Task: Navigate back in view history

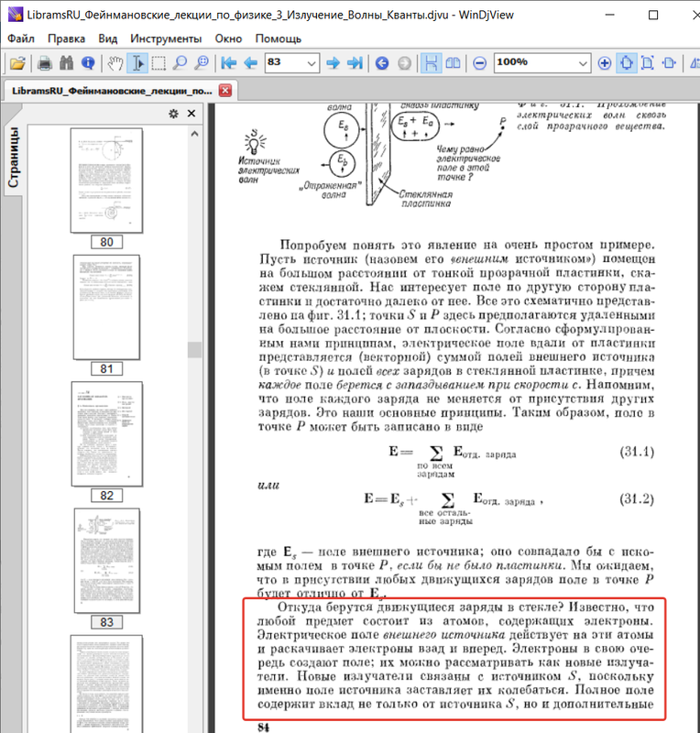Action: [382, 63]
